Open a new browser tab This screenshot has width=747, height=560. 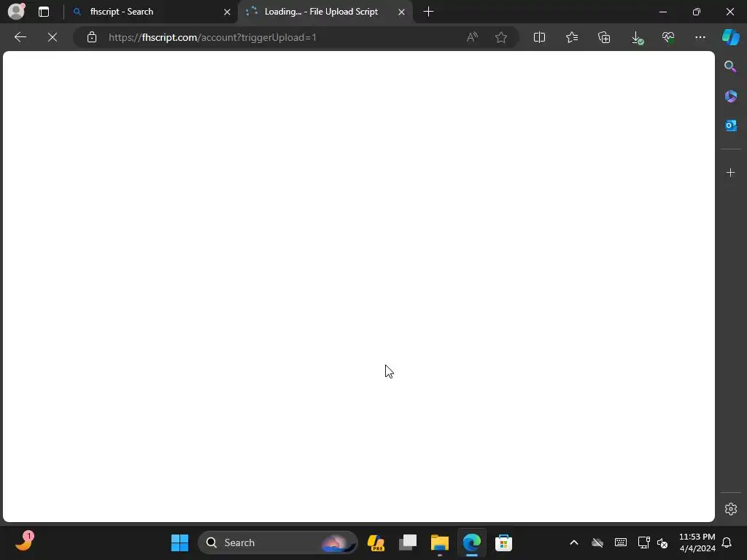coord(428,12)
